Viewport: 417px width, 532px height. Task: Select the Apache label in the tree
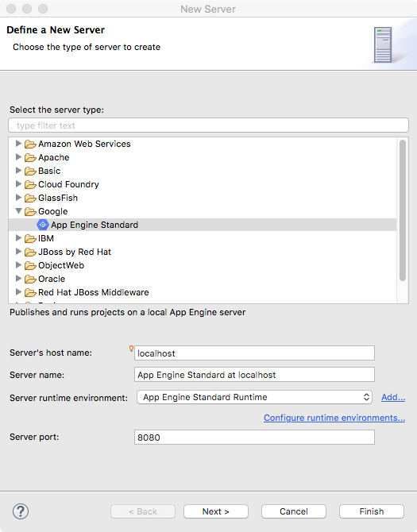point(53,157)
